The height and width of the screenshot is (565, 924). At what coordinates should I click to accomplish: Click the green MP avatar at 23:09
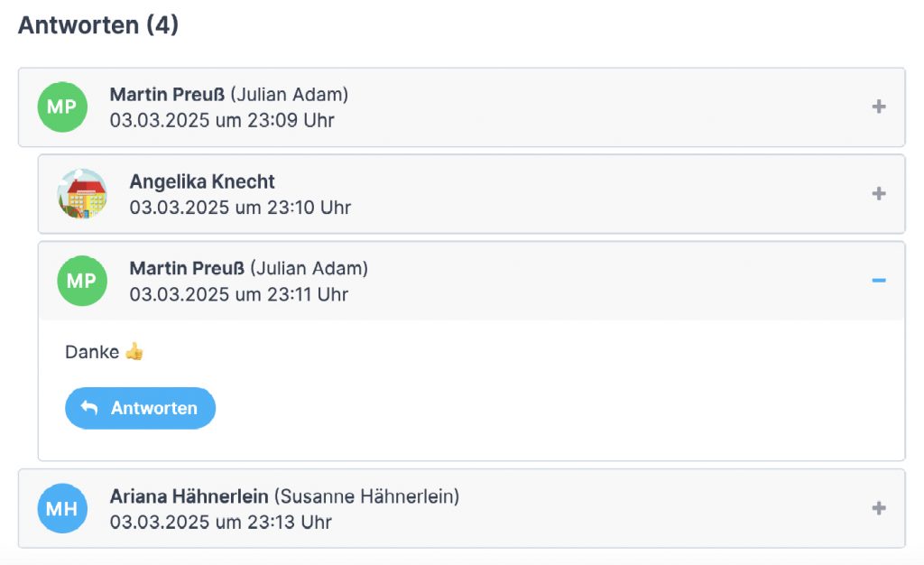(62, 107)
